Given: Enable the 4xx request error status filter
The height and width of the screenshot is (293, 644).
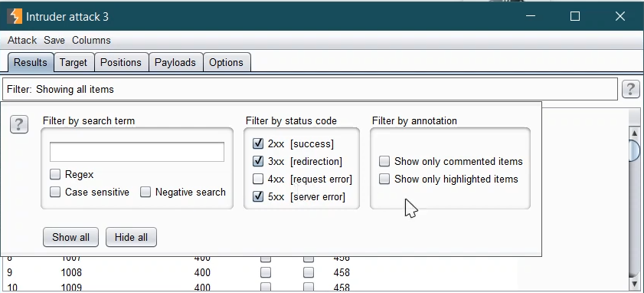Looking at the screenshot, I should tap(258, 179).
